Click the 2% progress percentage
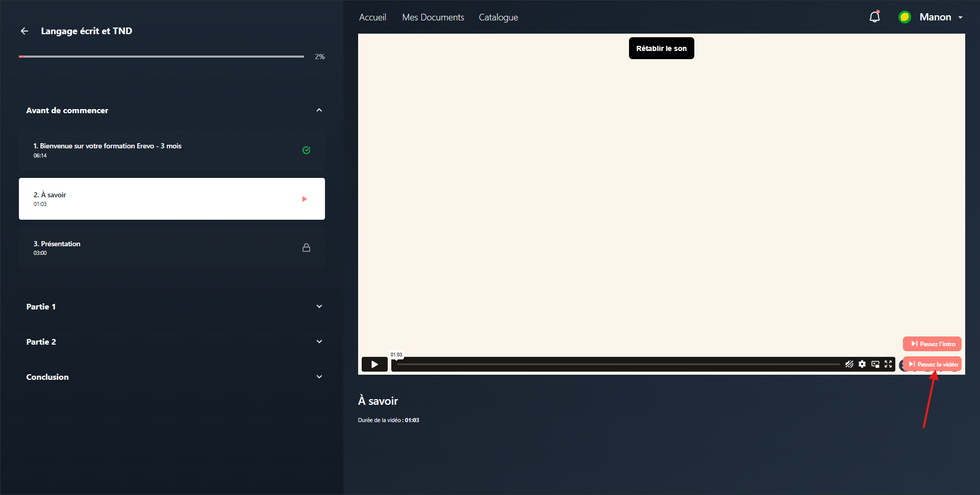 [x=320, y=57]
